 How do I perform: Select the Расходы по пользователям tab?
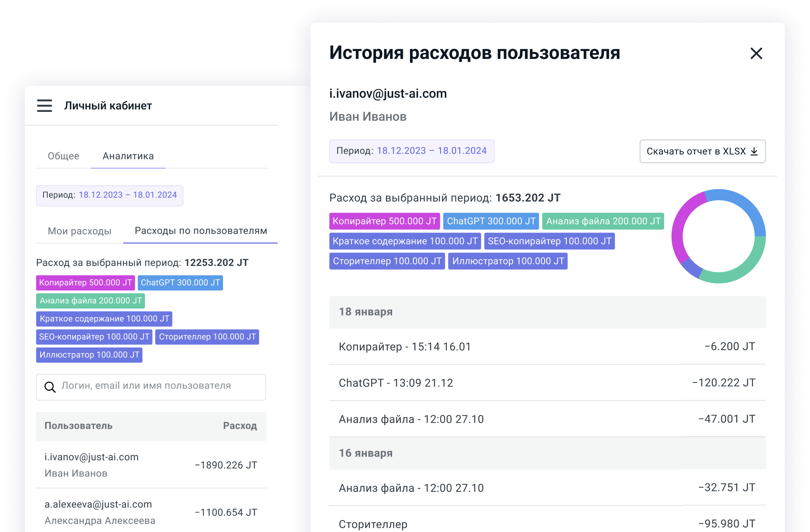tap(201, 231)
